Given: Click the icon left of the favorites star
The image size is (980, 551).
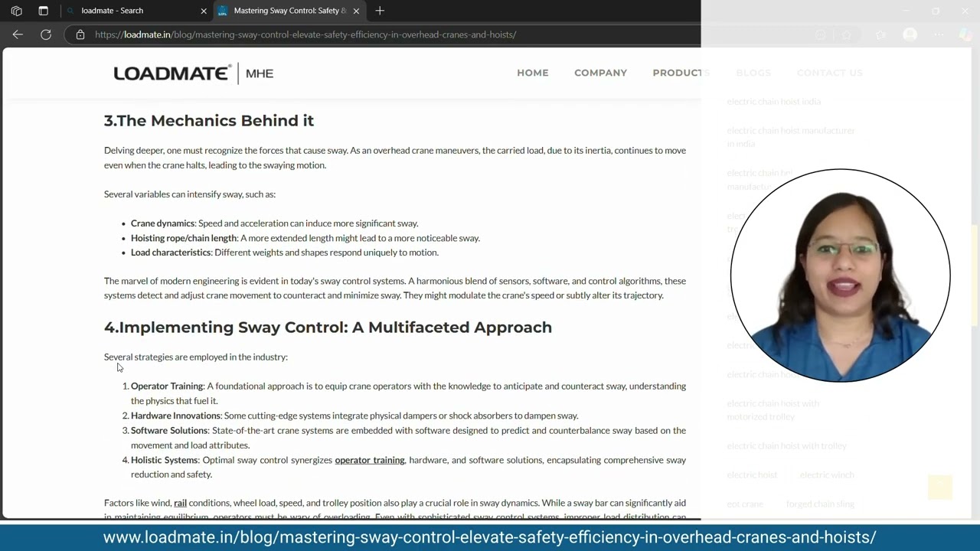Looking at the screenshot, I should coord(821,34).
